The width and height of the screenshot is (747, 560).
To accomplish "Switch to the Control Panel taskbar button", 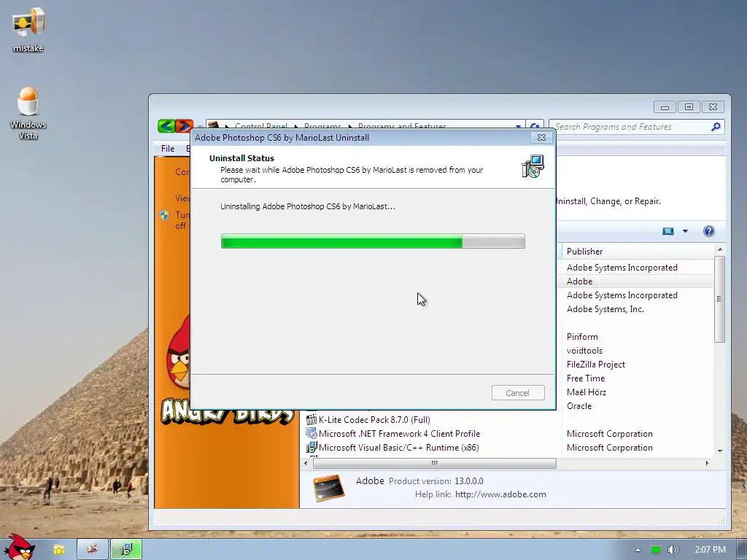I will pos(93,550).
